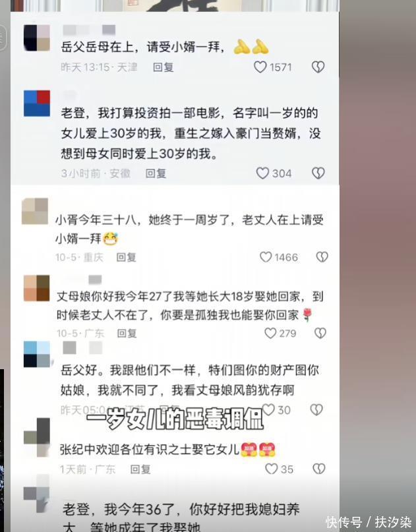Dislike the Tianjin comment with broken heart
The image size is (416, 532).
pos(318,67)
